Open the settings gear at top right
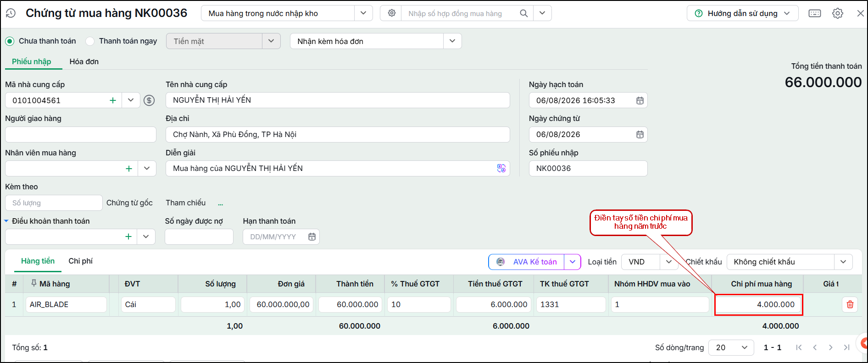The height and width of the screenshot is (363, 868). (838, 13)
